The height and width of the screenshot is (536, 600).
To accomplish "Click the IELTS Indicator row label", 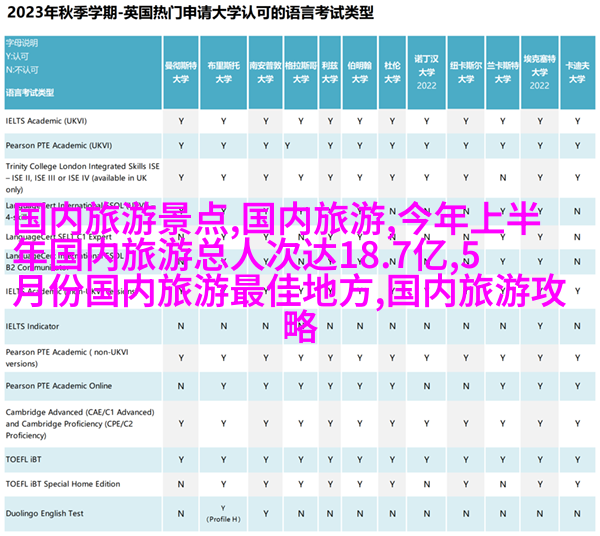I will pyautogui.click(x=33, y=326).
